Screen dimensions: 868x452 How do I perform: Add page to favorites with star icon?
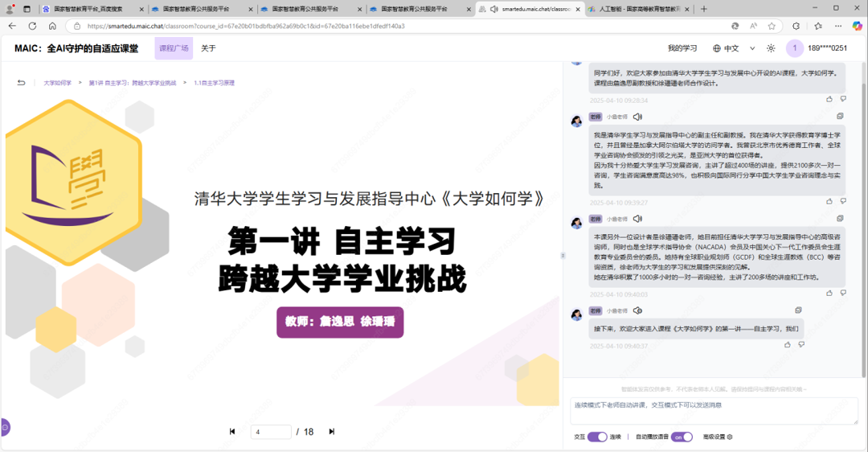click(772, 26)
